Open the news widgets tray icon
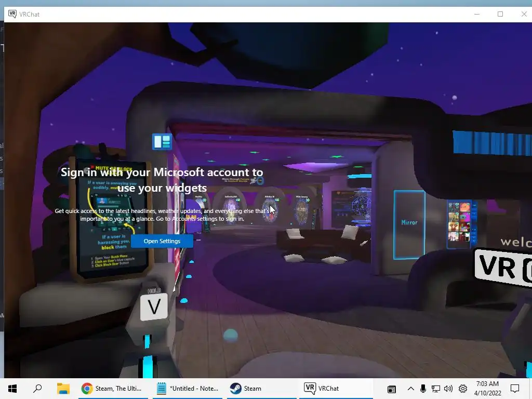 [392, 389]
